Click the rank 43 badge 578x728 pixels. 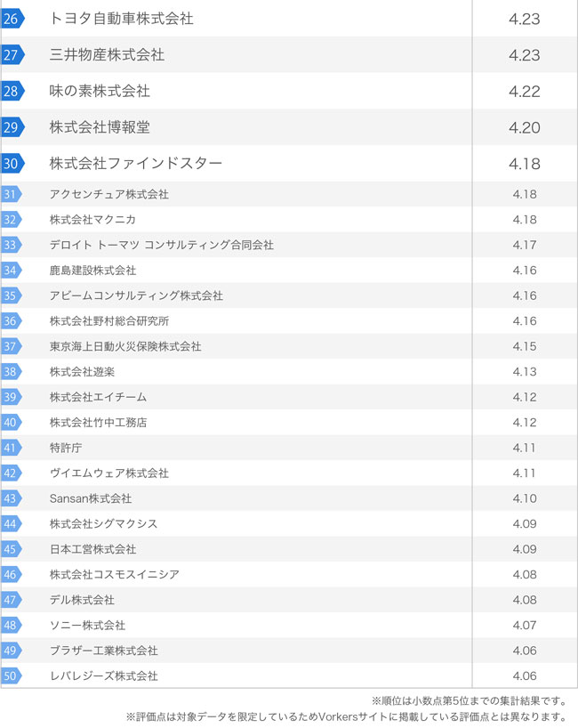[x=12, y=498]
